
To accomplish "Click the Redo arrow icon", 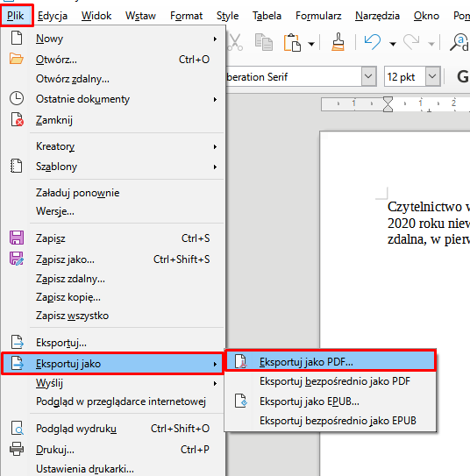I will click(x=411, y=42).
